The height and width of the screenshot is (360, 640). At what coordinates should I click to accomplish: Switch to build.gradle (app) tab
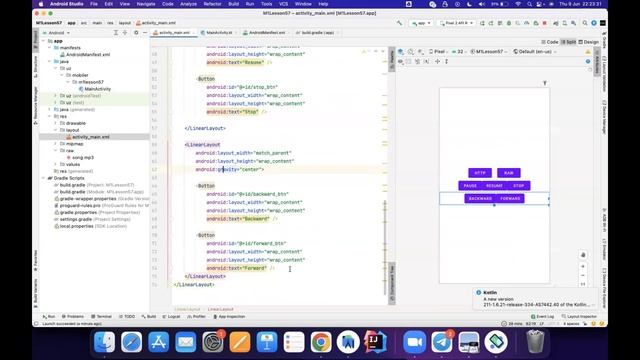pos(318,33)
